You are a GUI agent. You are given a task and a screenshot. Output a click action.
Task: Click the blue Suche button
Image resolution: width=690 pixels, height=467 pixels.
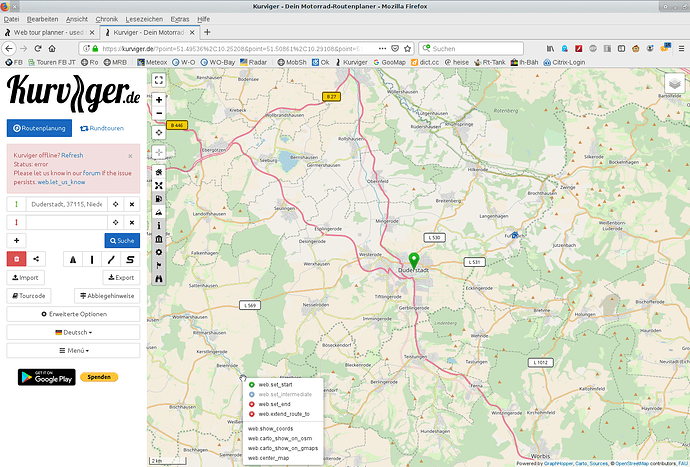(x=122, y=240)
